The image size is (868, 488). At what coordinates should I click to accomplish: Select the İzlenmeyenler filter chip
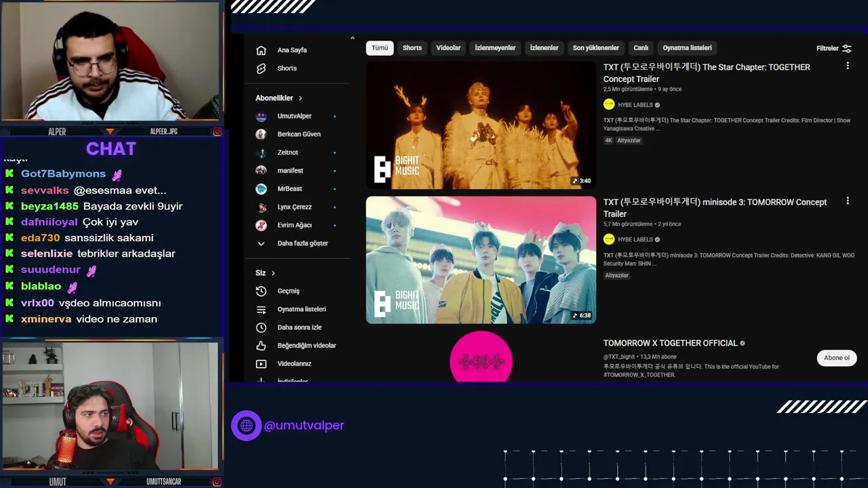tap(495, 48)
